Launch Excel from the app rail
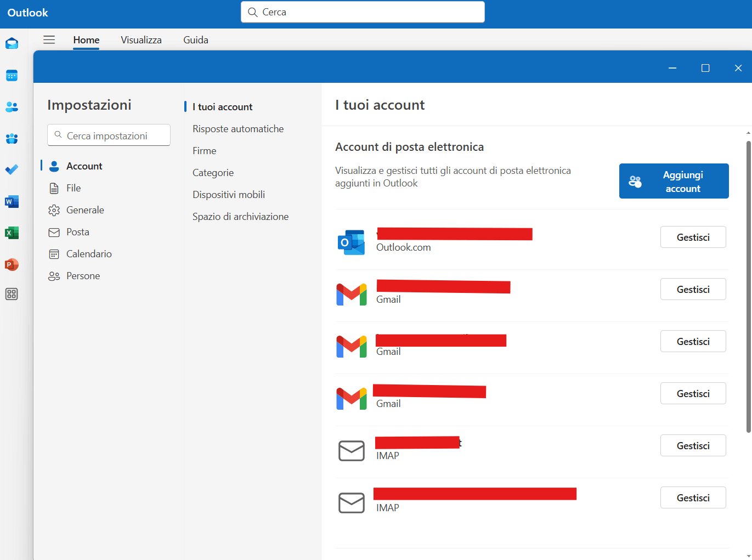This screenshot has width=752, height=560. click(12, 233)
